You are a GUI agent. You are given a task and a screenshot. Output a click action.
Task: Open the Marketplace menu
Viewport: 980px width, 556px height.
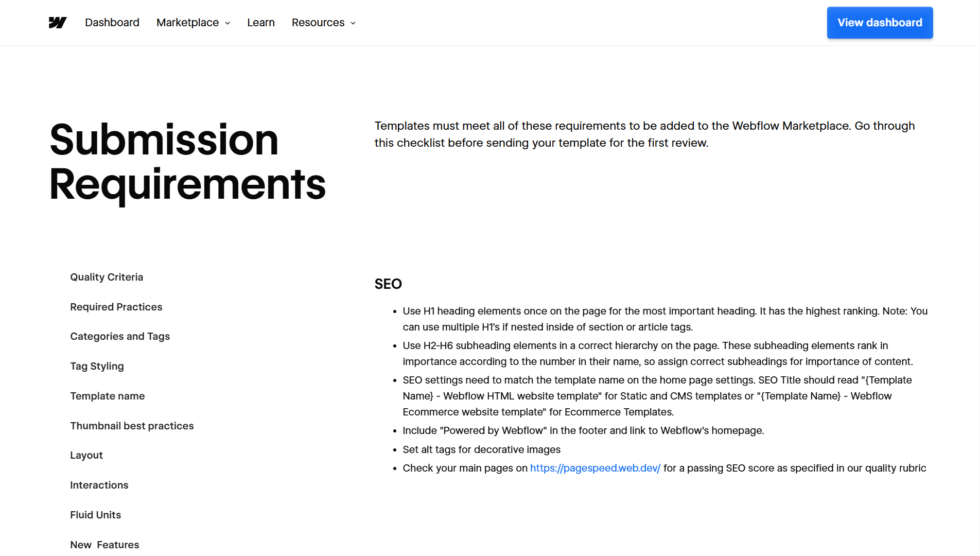pyautogui.click(x=193, y=23)
